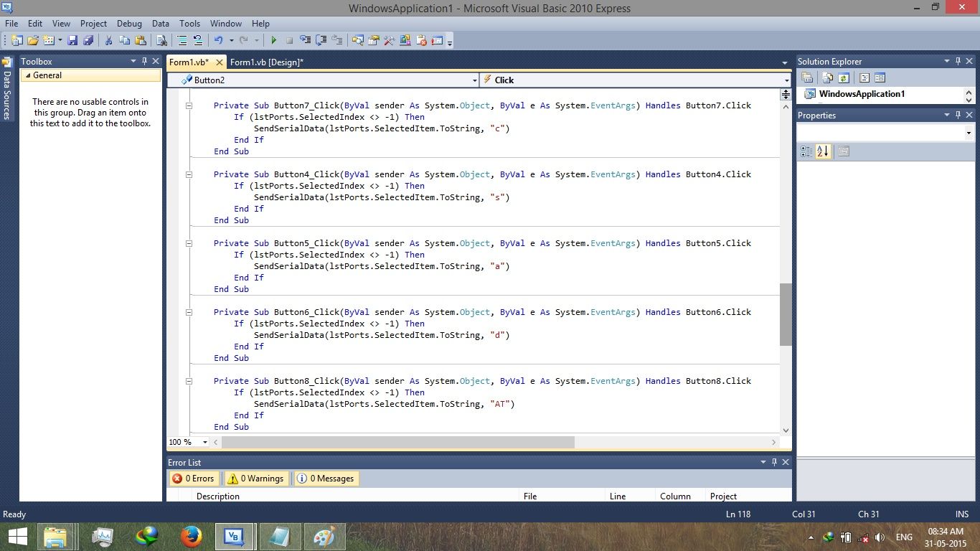Image resolution: width=980 pixels, height=551 pixels.
Task: Open the Debug menu
Action: [129, 23]
